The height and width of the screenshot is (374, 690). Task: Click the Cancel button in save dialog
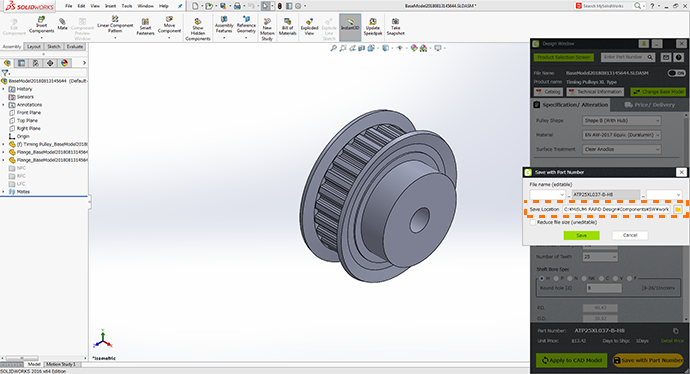click(x=630, y=235)
